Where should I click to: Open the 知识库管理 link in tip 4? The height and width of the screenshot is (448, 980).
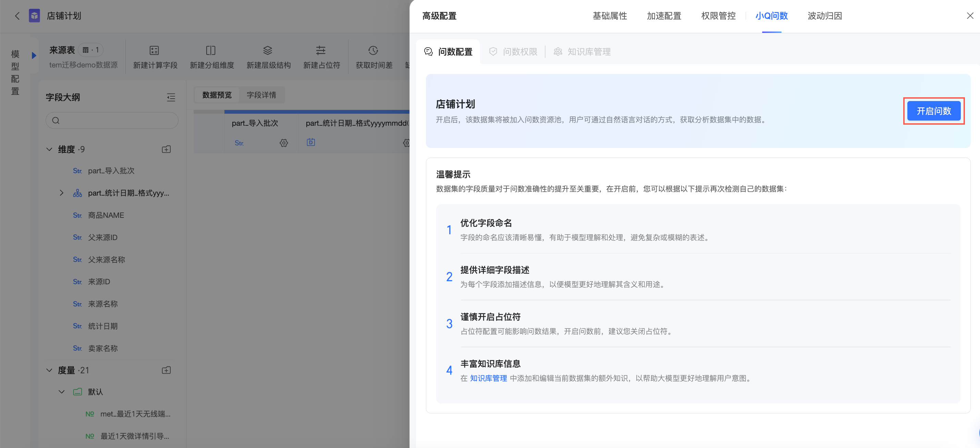coord(488,378)
